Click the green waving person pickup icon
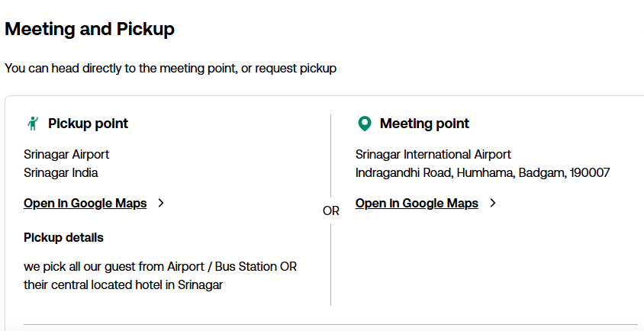 point(33,124)
